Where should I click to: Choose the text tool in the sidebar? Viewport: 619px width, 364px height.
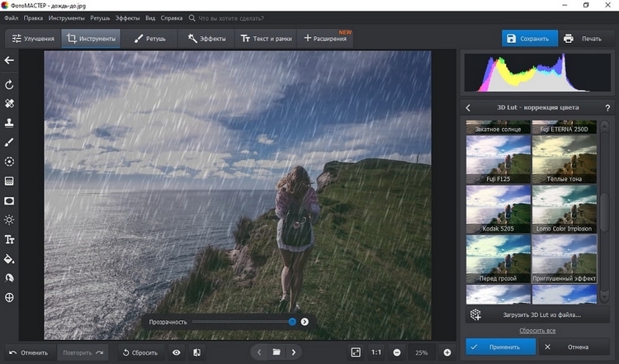10,239
